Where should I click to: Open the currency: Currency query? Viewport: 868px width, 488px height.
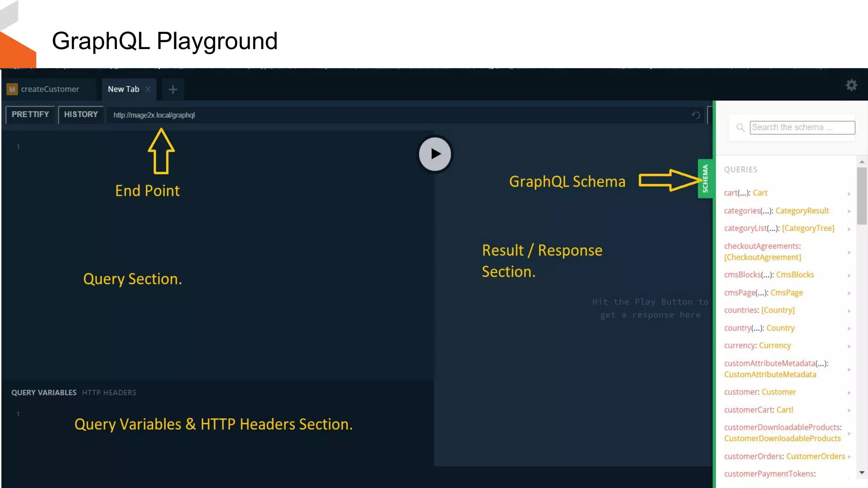(x=757, y=346)
